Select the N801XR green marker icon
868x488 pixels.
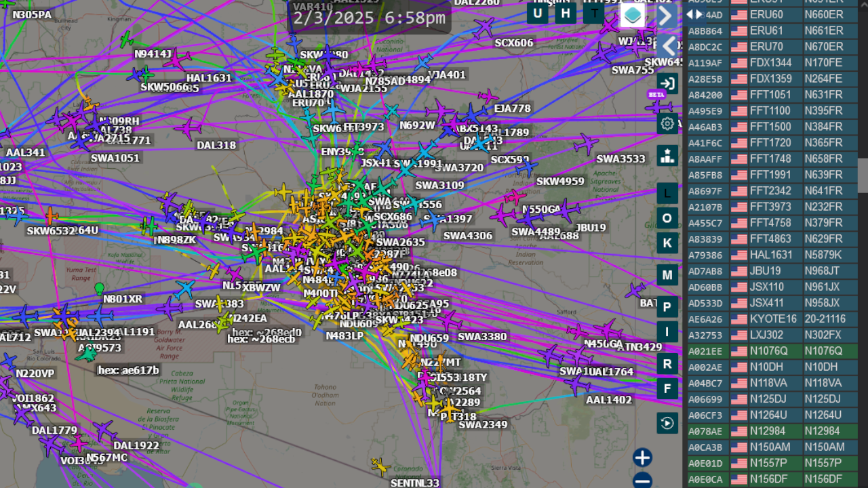pos(100,289)
